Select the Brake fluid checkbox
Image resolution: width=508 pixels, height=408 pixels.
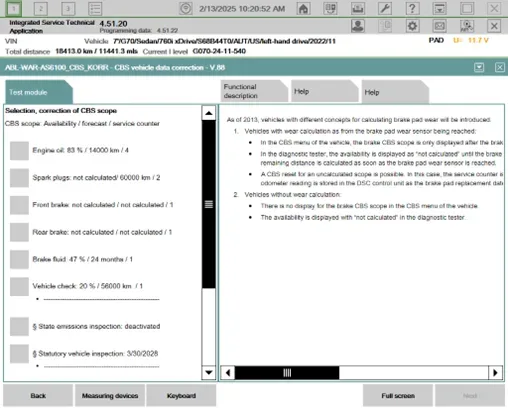(19, 259)
